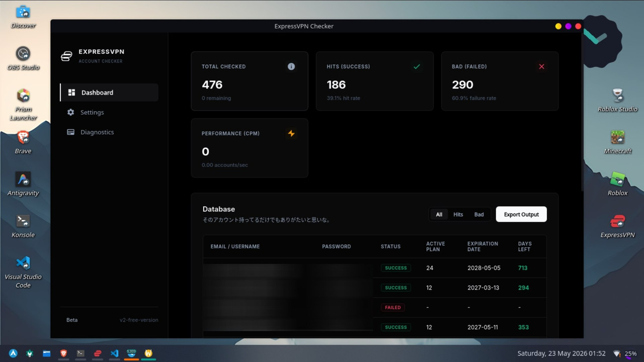The height and width of the screenshot is (362, 644).
Task: Select the Hits filter tab
Action: click(x=458, y=214)
